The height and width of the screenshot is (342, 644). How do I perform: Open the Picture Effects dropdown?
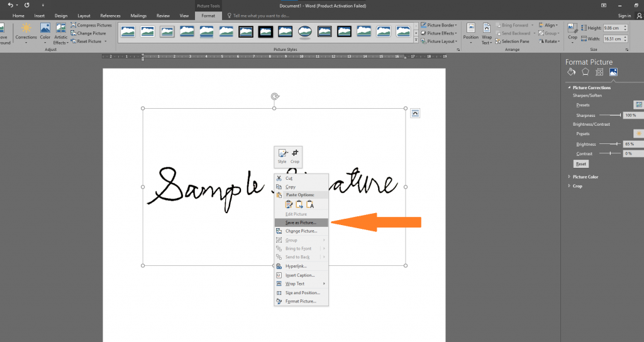[440, 33]
